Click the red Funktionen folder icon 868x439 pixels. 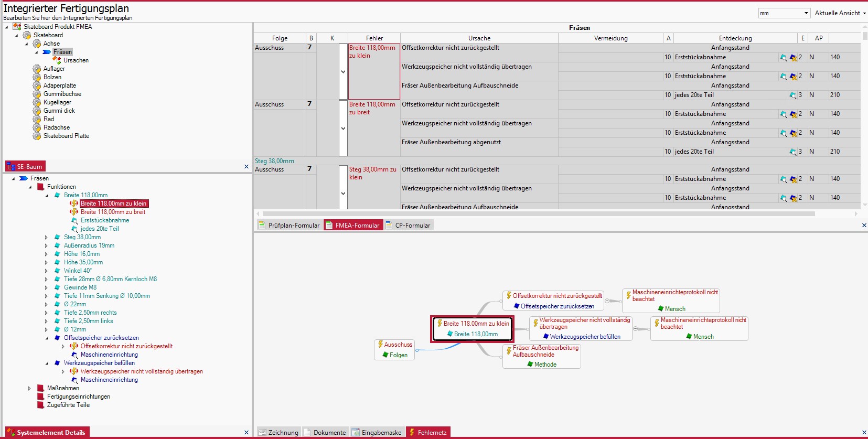tap(40, 187)
